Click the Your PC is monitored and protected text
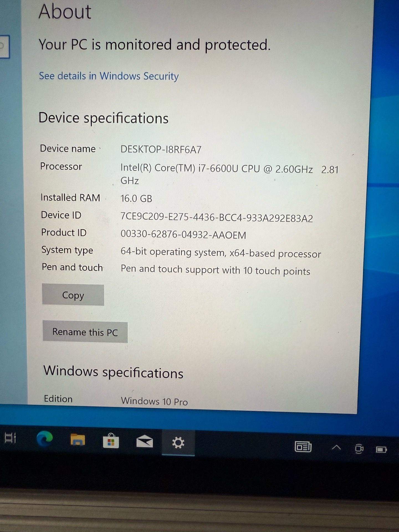The image size is (399, 532). [155, 45]
